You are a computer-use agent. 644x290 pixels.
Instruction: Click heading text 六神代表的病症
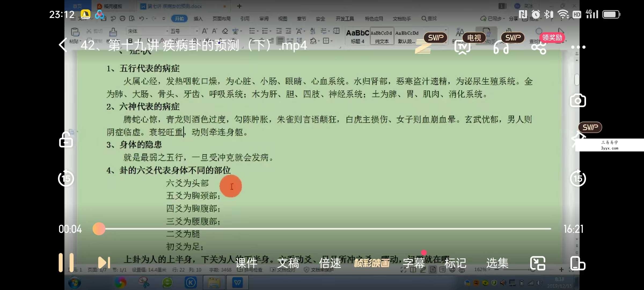[x=149, y=107]
